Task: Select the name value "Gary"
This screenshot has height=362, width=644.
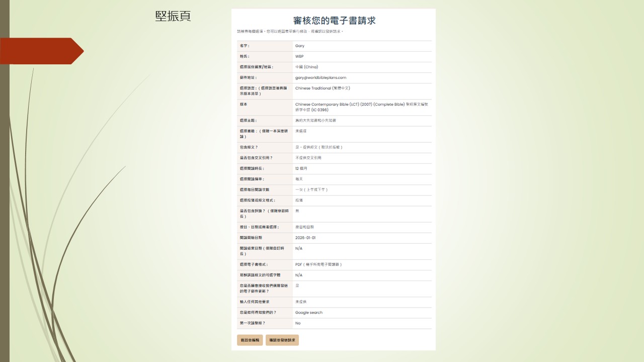Action: pos(300,46)
